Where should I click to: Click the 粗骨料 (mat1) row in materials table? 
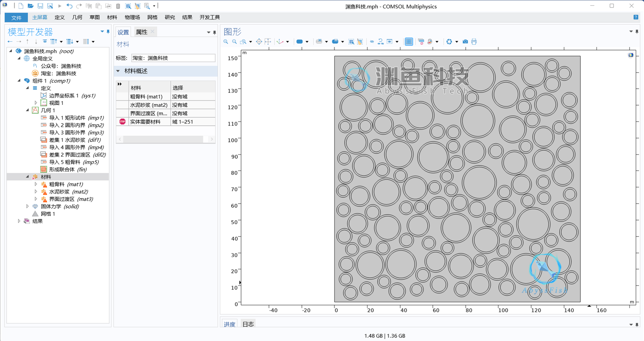(x=166, y=97)
